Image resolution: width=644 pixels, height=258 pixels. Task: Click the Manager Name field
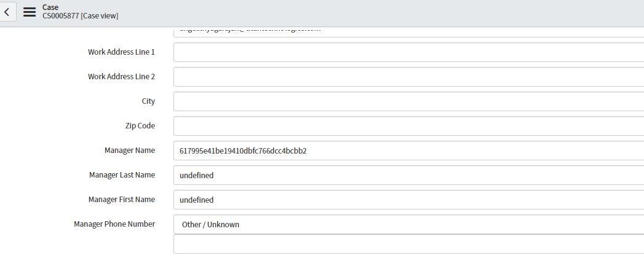pos(408,150)
